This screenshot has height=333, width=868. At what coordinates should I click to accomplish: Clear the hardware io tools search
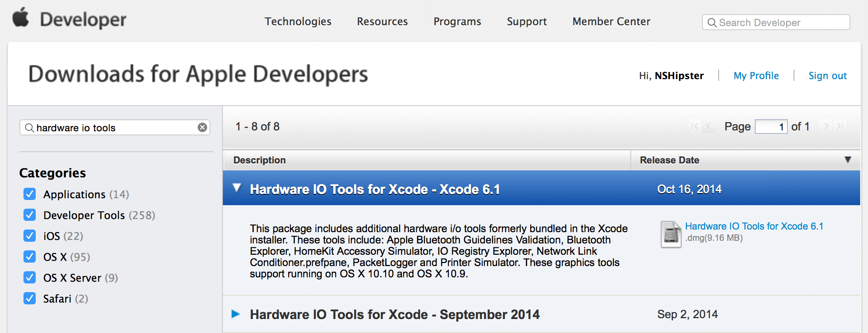click(202, 127)
